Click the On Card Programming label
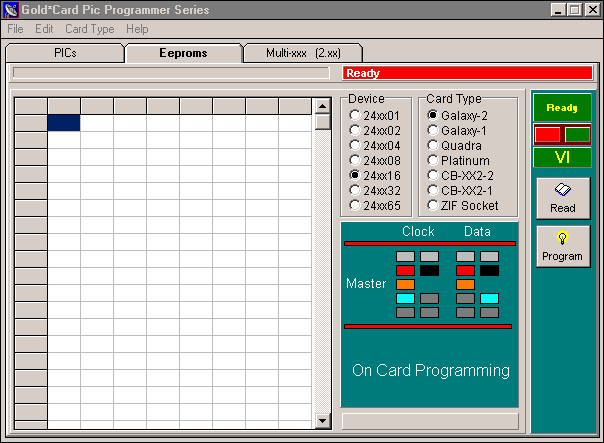Image resolution: width=604 pixels, height=443 pixels. pos(431,371)
